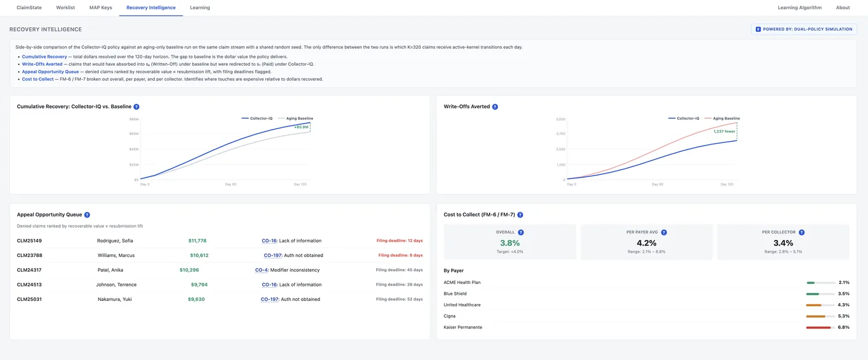
Task: Click the Powered By Dual-Policy Simulation badge
Action: tap(804, 29)
